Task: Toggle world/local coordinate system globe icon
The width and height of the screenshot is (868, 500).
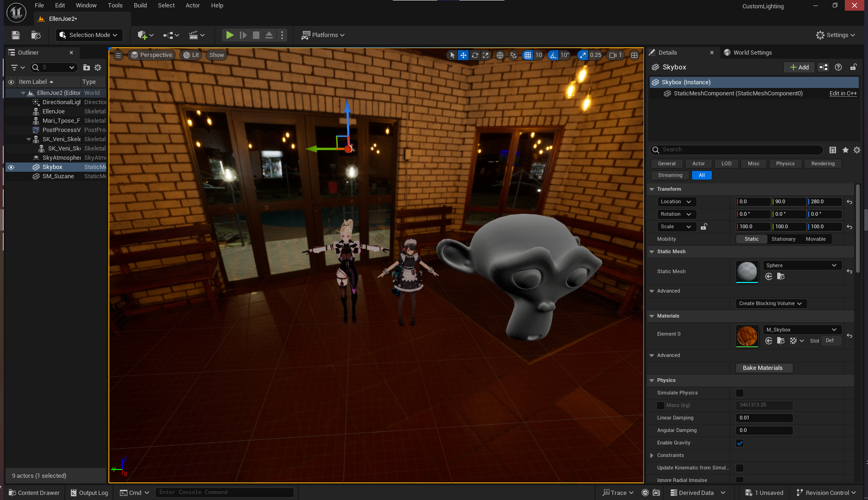Action: point(500,55)
